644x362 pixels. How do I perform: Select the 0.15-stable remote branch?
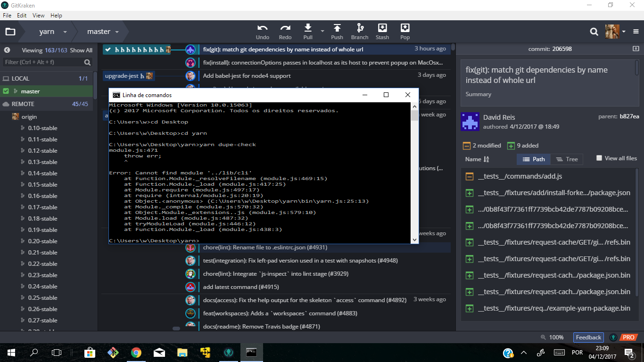click(43, 185)
